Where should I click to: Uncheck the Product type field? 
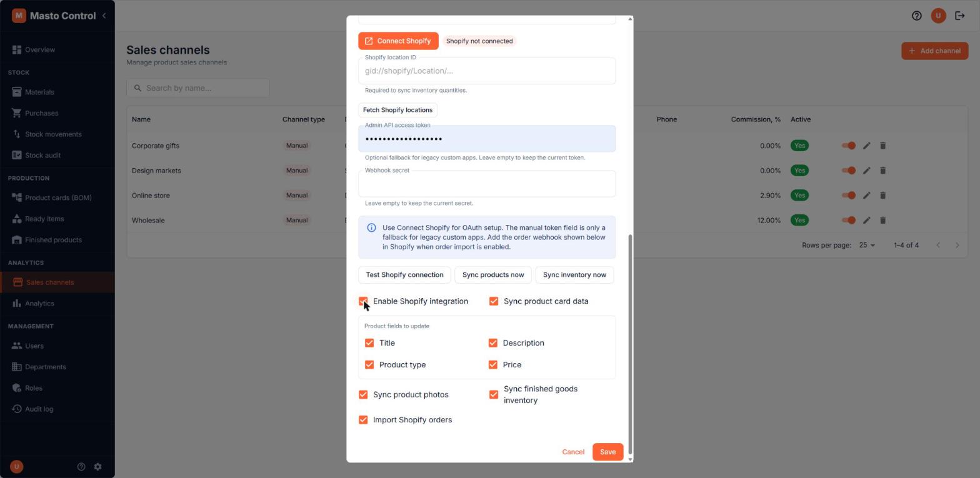pos(369,365)
